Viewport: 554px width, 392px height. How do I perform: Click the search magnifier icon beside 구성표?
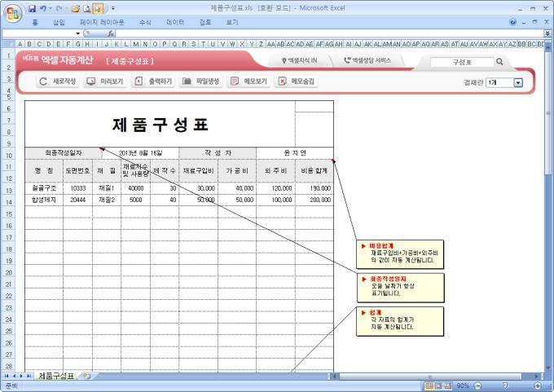[x=499, y=62]
